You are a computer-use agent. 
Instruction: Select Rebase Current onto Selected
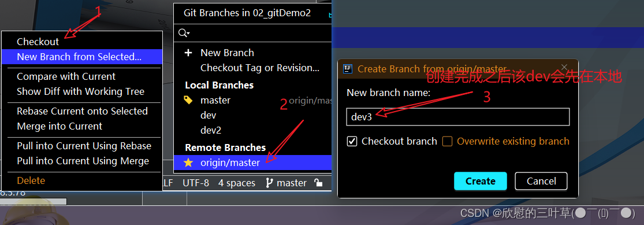pyautogui.click(x=82, y=111)
